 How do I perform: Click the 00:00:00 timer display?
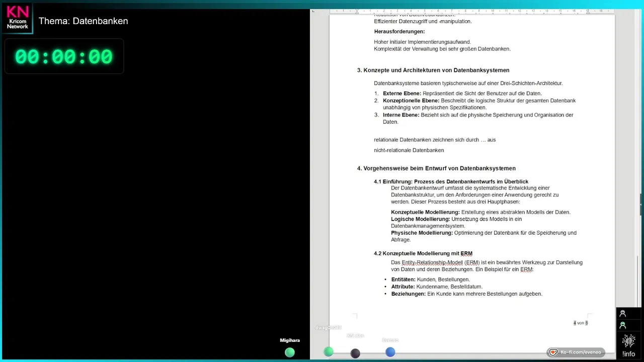coord(64,57)
